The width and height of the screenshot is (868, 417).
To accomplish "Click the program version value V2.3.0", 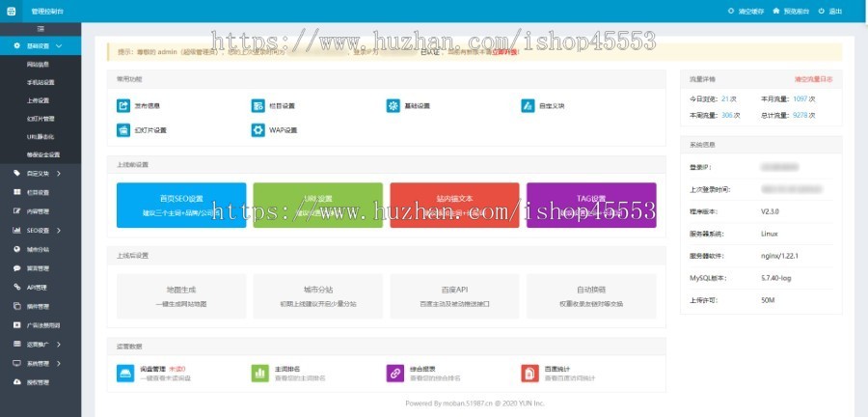I will pyautogui.click(x=770, y=211).
